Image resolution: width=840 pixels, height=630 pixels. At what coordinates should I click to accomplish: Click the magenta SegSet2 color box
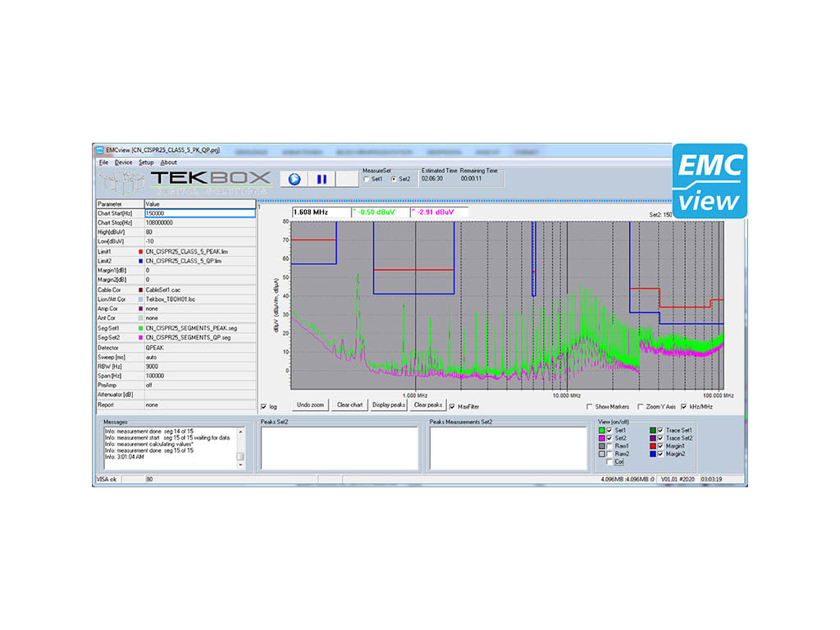coord(140,337)
